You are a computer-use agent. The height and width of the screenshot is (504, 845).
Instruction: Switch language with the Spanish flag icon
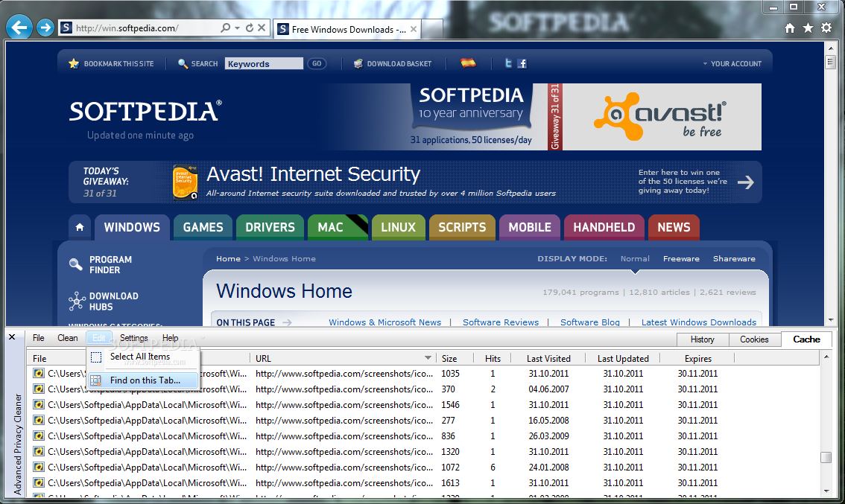468,63
